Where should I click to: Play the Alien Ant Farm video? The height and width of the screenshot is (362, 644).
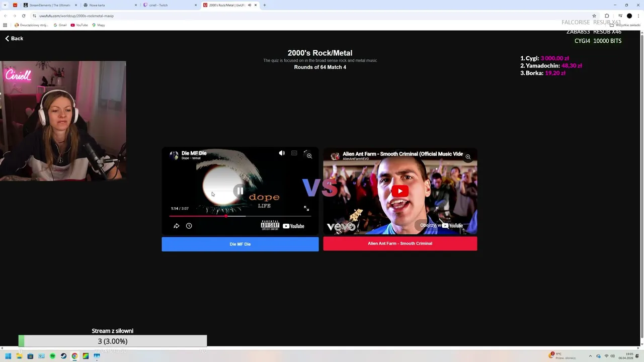(400, 191)
